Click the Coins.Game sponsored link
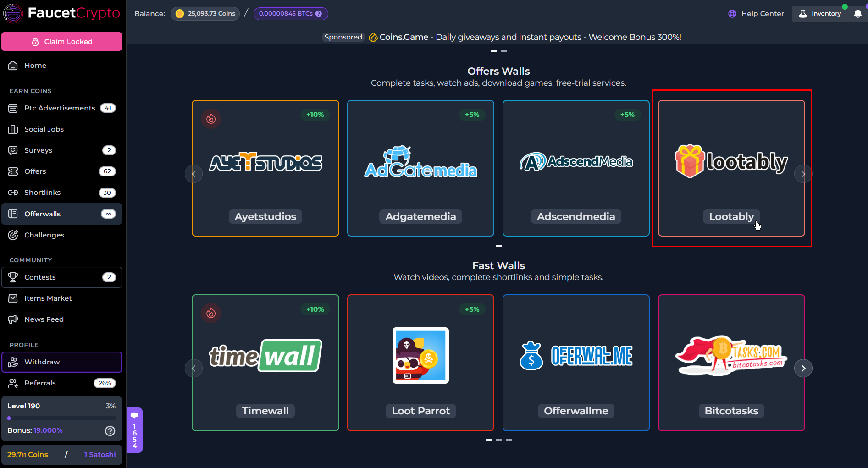Screen dimensions: 868x468 [525, 37]
